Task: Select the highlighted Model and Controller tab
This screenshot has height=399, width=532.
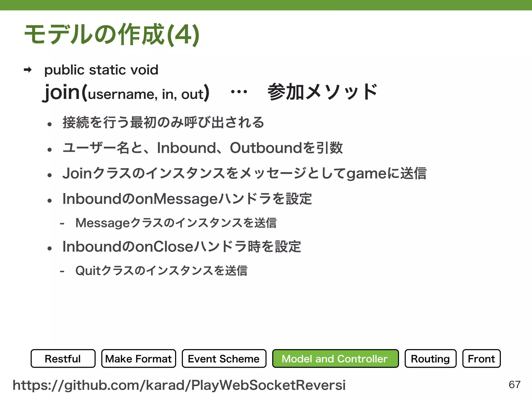Action: point(335,358)
